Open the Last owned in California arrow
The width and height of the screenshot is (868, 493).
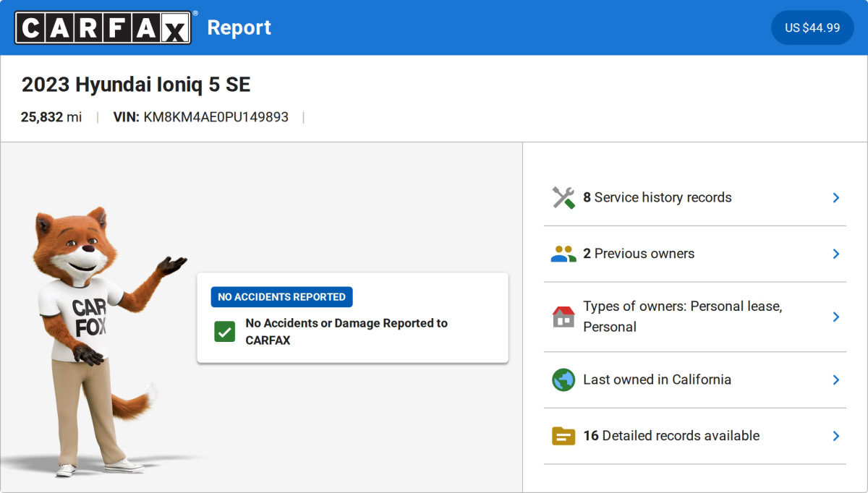(x=835, y=380)
